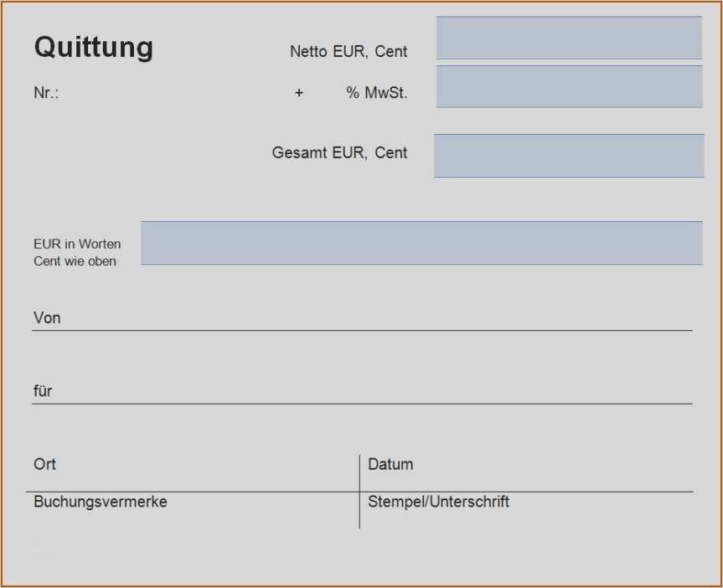
Task: Select the für purpose line
Action: pyautogui.click(x=360, y=402)
